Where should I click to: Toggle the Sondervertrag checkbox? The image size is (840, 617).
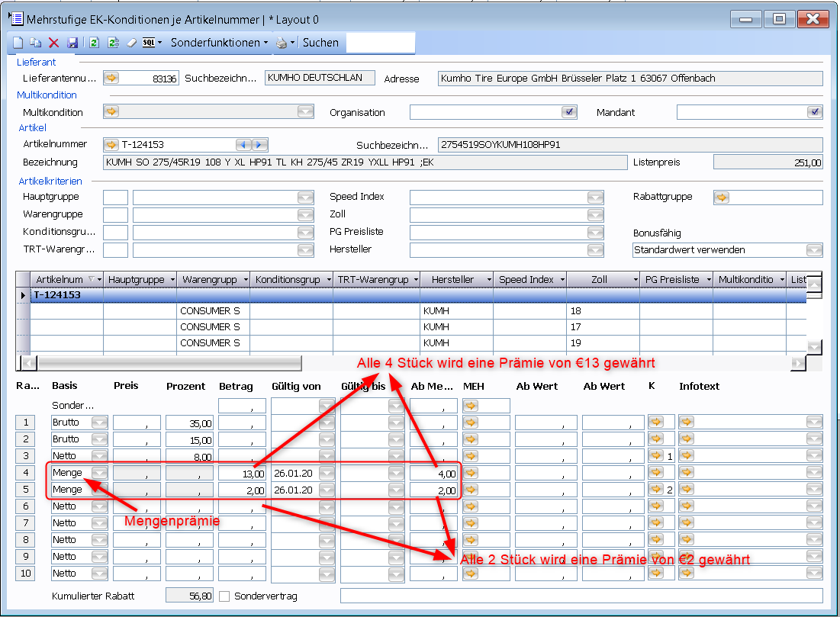pyautogui.click(x=225, y=596)
